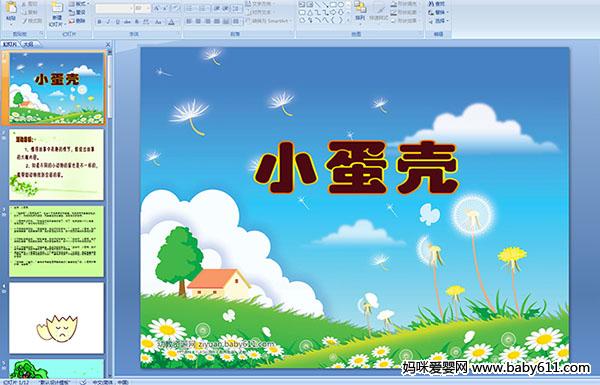Select the rectangle shape in the shapes gallery

coord(333,5)
